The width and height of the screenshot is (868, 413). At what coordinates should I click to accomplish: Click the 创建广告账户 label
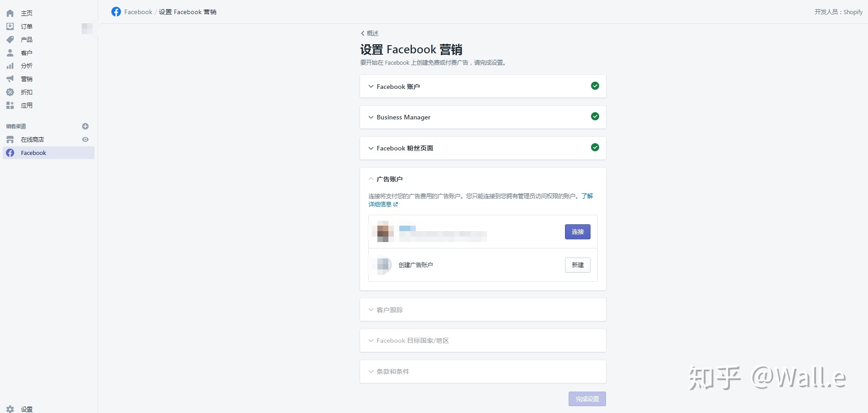tap(416, 265)
